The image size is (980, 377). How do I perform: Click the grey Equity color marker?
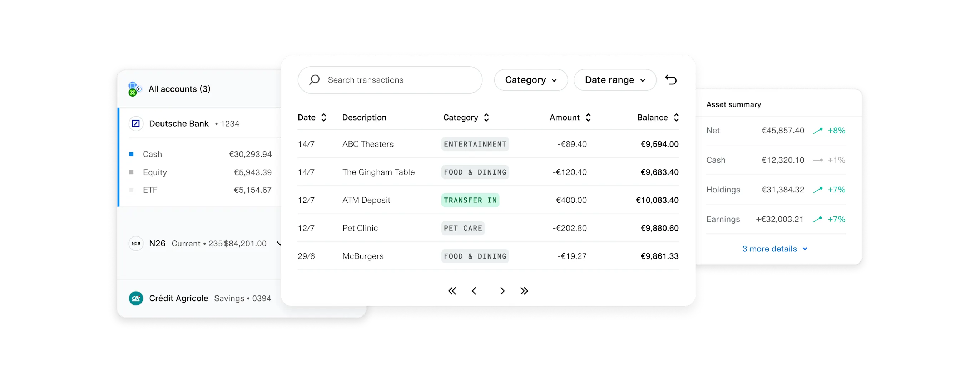131,172
